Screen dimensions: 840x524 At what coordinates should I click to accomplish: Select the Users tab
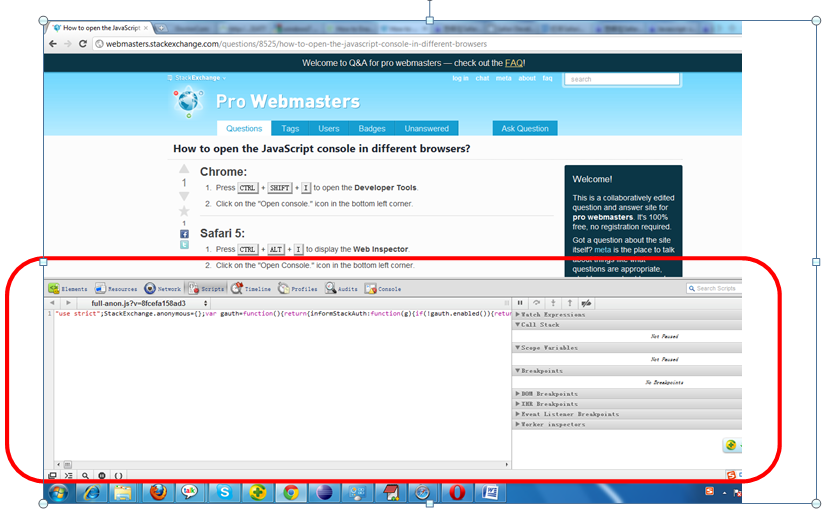[x=329, y=129]
